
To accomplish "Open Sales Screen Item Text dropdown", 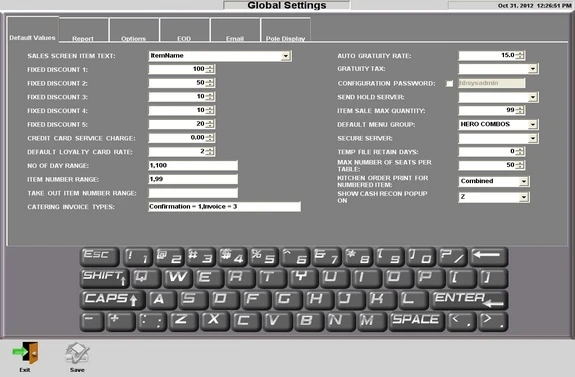I will coord(286,56).
